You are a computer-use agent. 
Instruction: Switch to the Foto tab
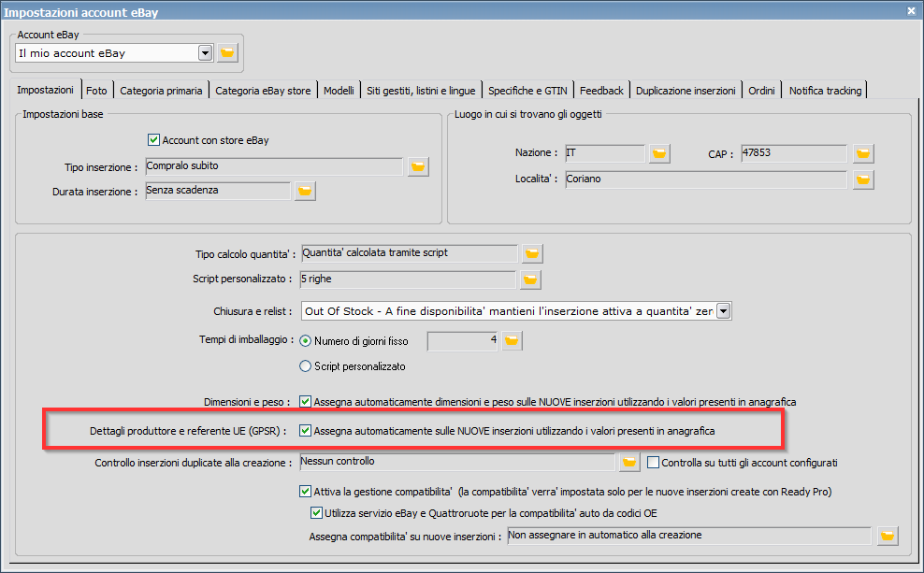(x=96, y=91)
